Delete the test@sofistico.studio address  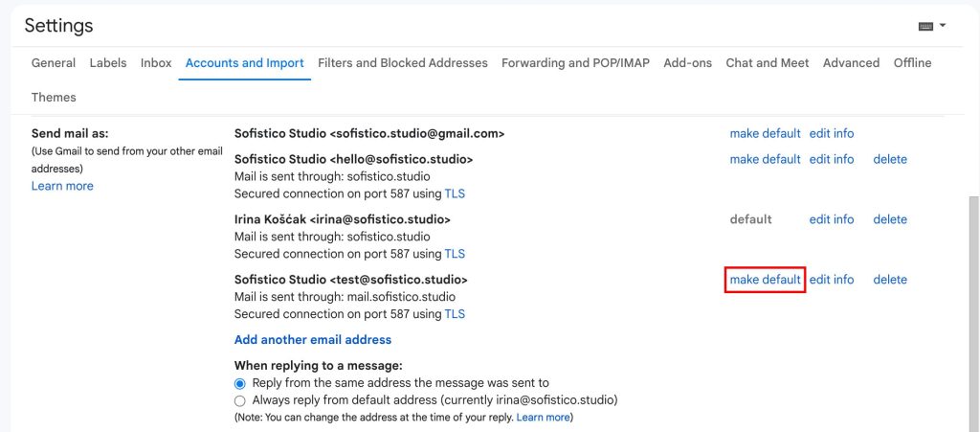tap(890, 280)
